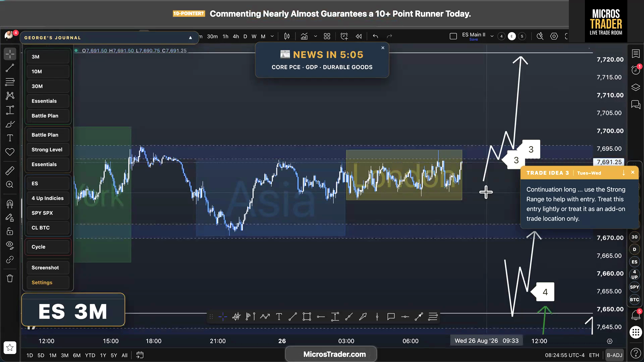Click the Go to date calendar icon

(x=140, y=355)
